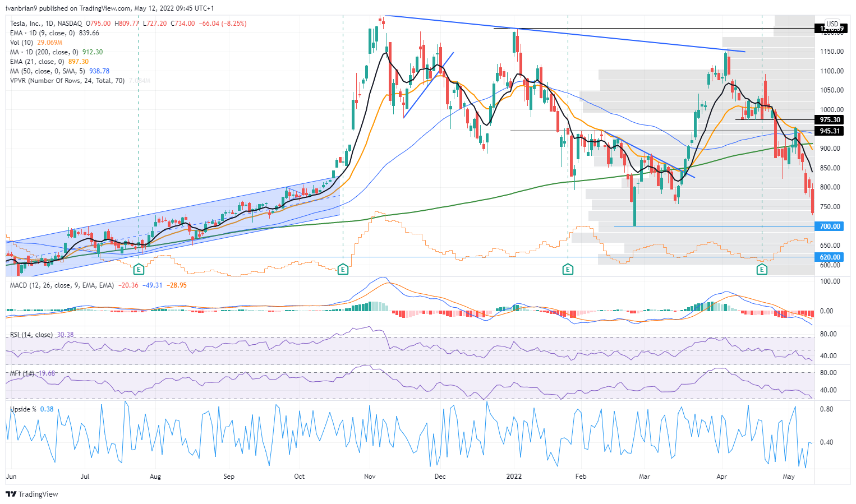Viewport: 856px width, 504px height.
Task: Select the 2022 label on the time axis
Action: pos(514,477)
